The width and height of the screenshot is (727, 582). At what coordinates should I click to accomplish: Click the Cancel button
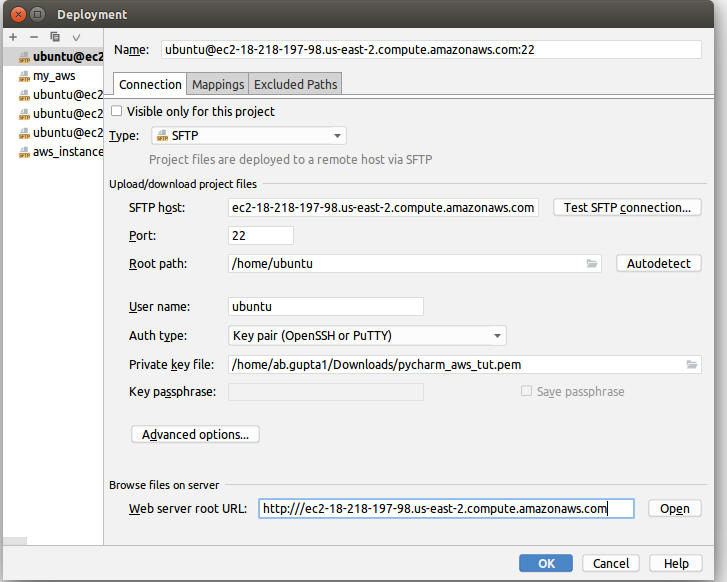[x=611, y=563]
